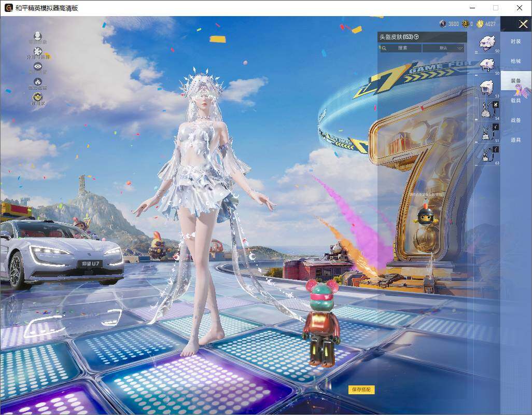The width and height of the screenshot is (532, 415).
Task: Click the 头盔皮肤(153) panel title
Action: coord(396,37)
